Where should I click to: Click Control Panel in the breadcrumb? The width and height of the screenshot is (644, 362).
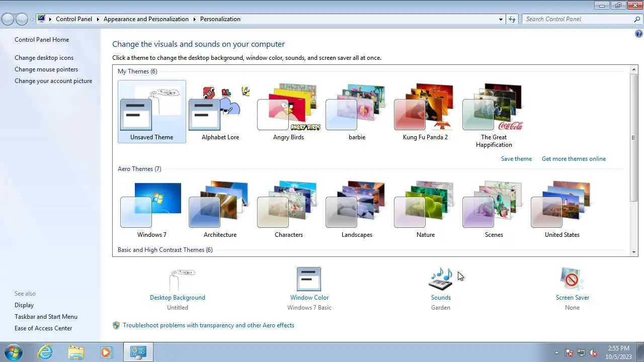[x=74, y=19]
